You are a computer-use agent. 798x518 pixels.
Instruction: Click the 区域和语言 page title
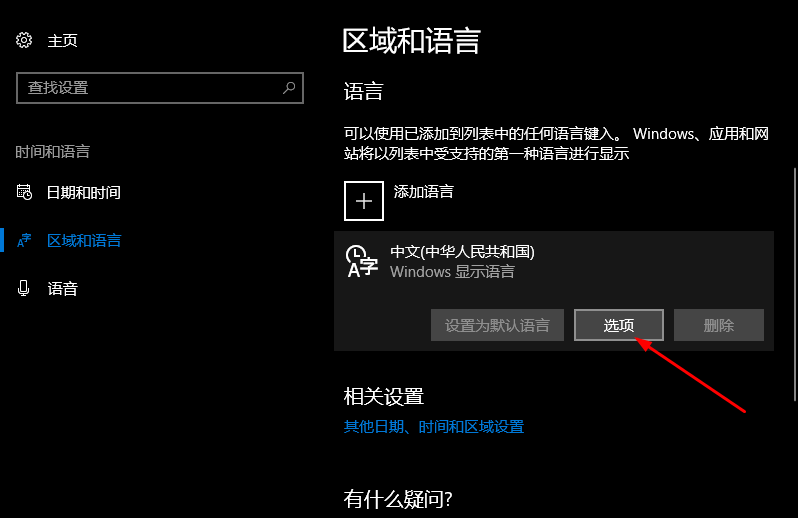411,41
